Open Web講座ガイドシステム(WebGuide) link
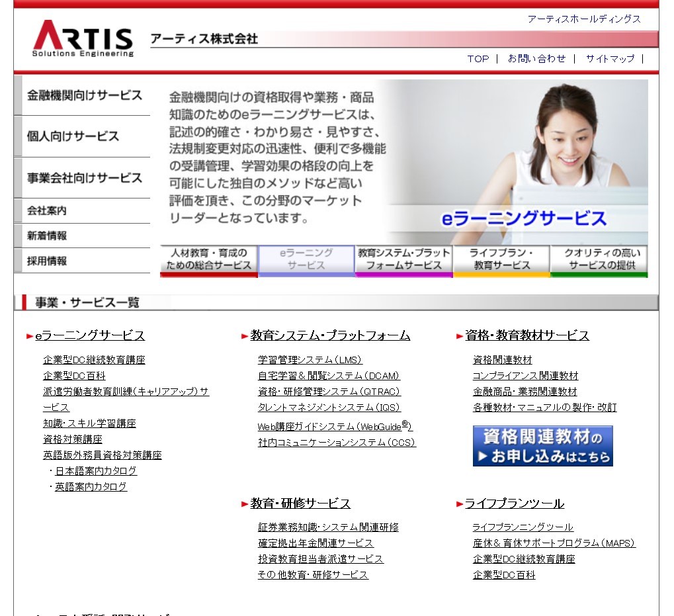Image resolution: width=674 pixels, height=616 pixels. pyautogui.click(x=335, y=426)
